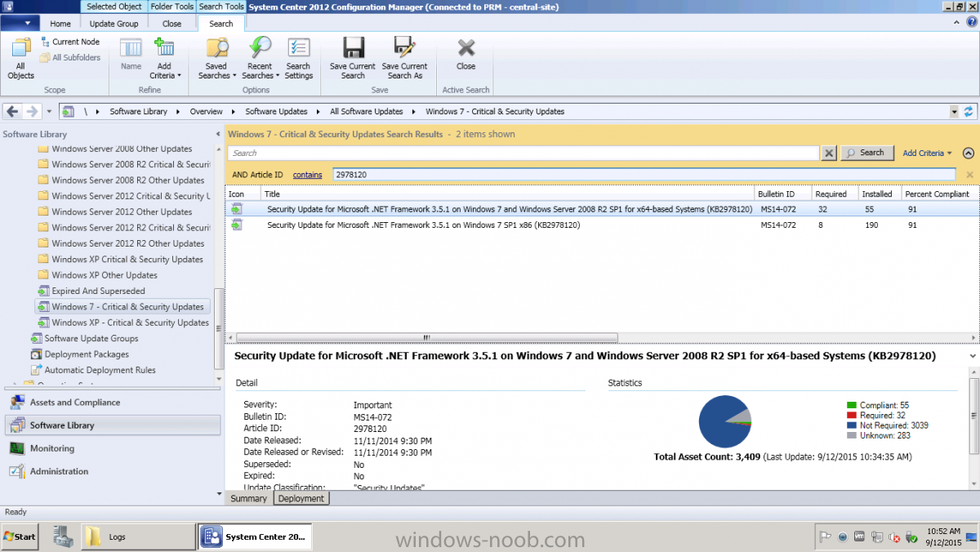
Task: Clear the search box with X button
Action: pyautogui.click(x=829, y=153)
